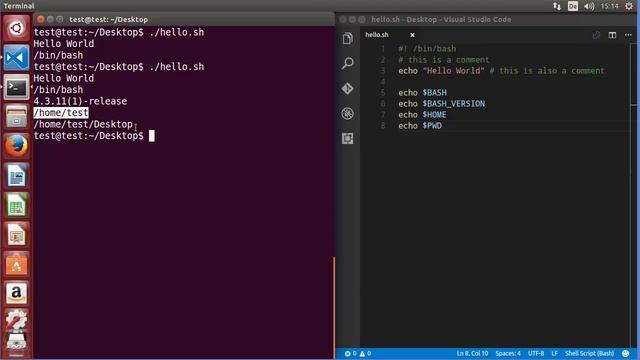Click the terminal window title bar

183,19
